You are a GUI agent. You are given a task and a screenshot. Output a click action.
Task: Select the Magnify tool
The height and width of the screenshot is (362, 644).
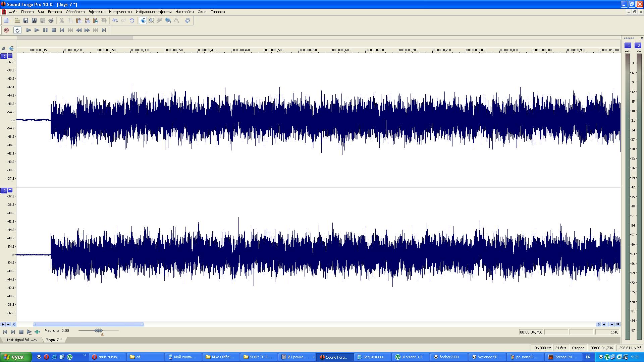click(151, 20)
